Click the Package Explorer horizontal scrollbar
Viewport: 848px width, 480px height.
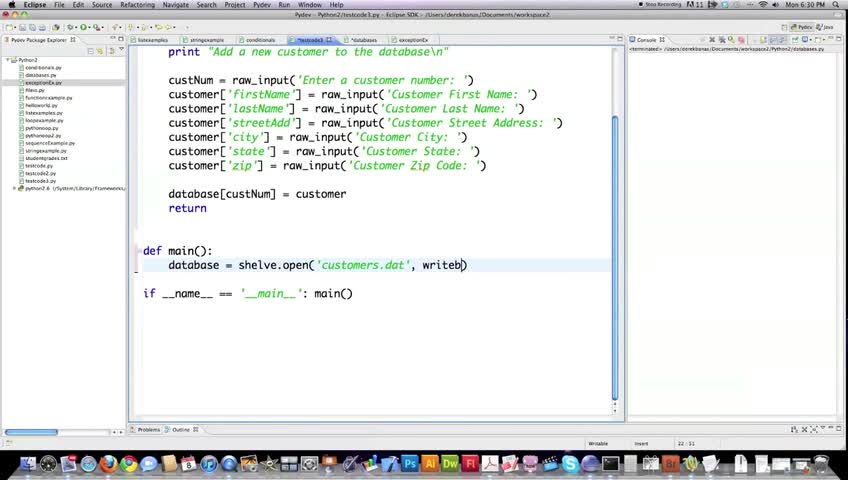[x=31, y=432]
